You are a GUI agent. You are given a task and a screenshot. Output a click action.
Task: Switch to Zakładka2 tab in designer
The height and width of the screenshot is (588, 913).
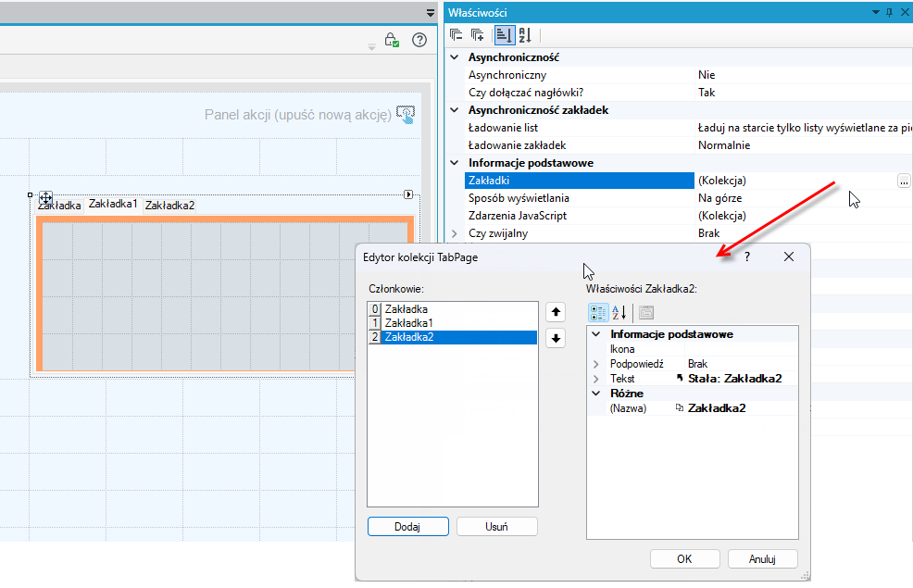click(x=169, y=206)
